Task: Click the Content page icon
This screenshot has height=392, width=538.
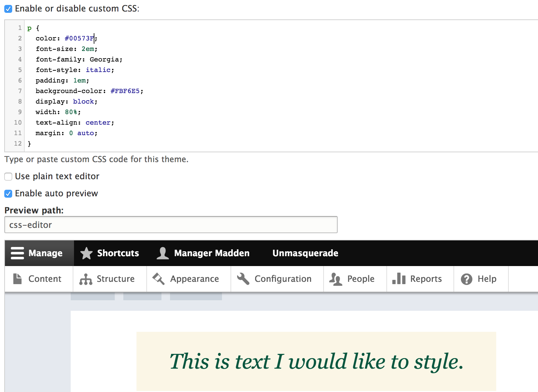Action: tap(17, 279)
